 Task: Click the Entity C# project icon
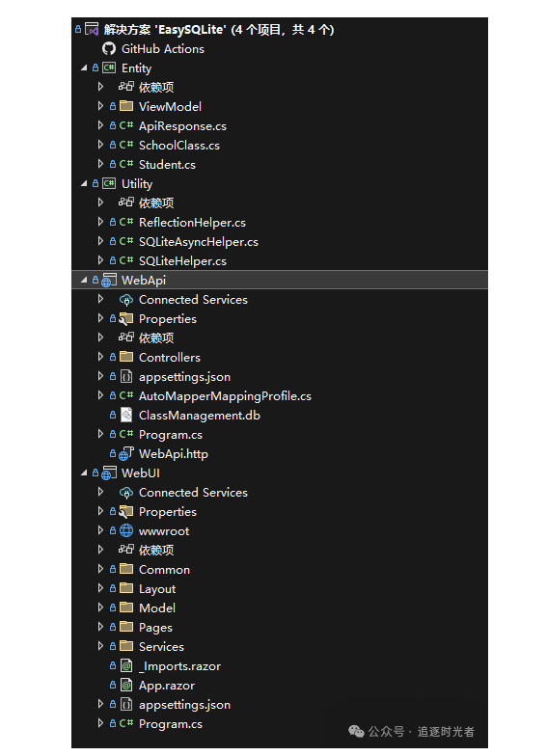pyautogui.click(x=108, y=67)
